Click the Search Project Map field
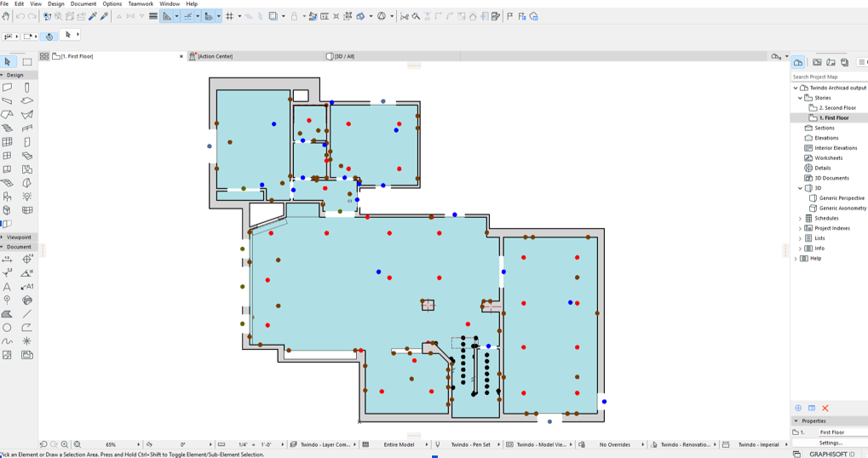 829,77
